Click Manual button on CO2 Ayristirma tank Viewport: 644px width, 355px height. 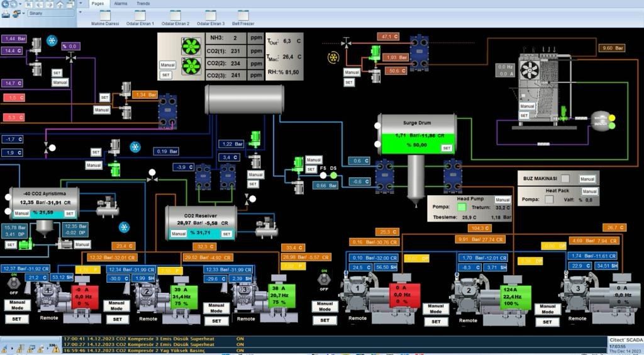pyautogui.click(x=22, y=213)
